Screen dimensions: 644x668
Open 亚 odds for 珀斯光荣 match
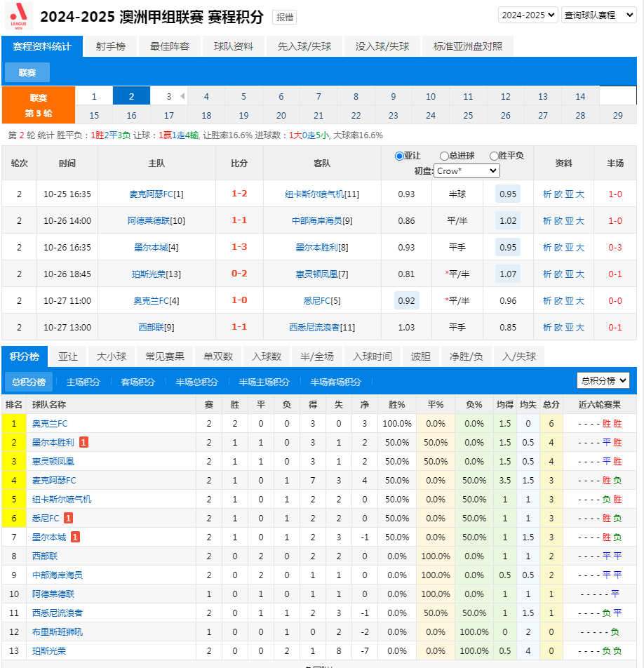tap(569, 274)
